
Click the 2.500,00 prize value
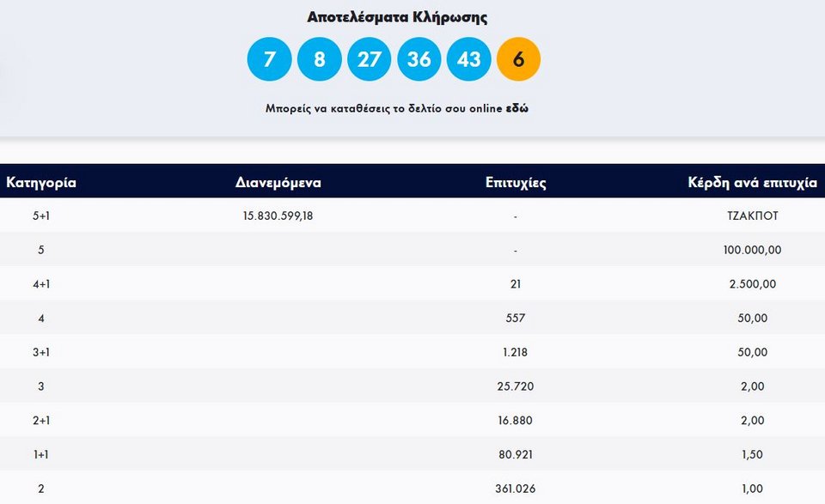752,284
